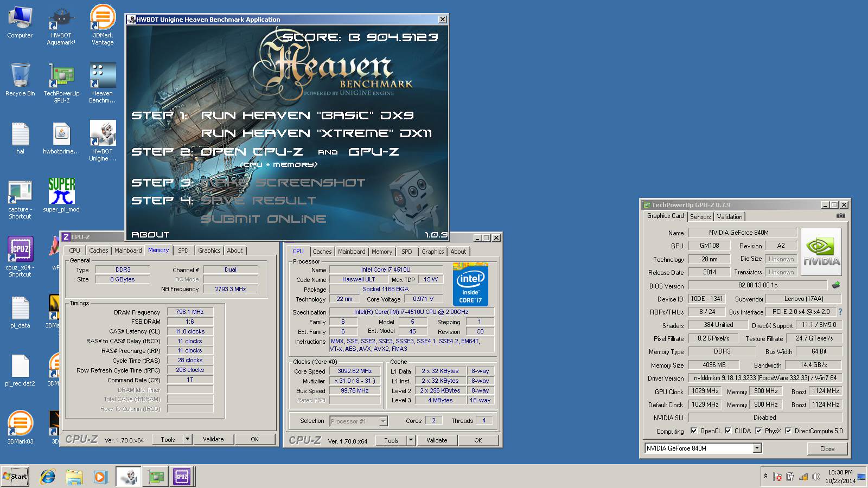
Task: Switch to GPU-Z taskbar button
Action: coord(156,477)
